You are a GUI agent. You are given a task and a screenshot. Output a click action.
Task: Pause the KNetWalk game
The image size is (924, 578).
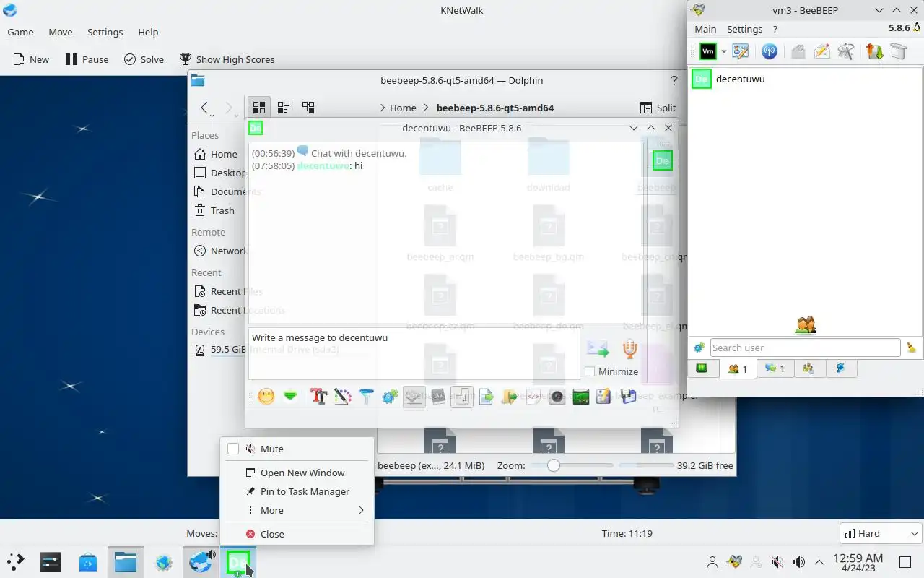87,59
